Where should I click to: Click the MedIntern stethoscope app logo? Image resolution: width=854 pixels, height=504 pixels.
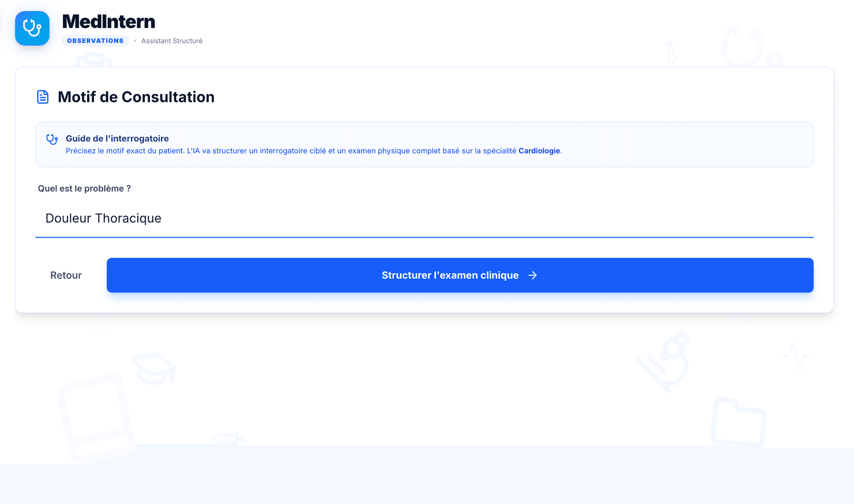tap(32, 28)
